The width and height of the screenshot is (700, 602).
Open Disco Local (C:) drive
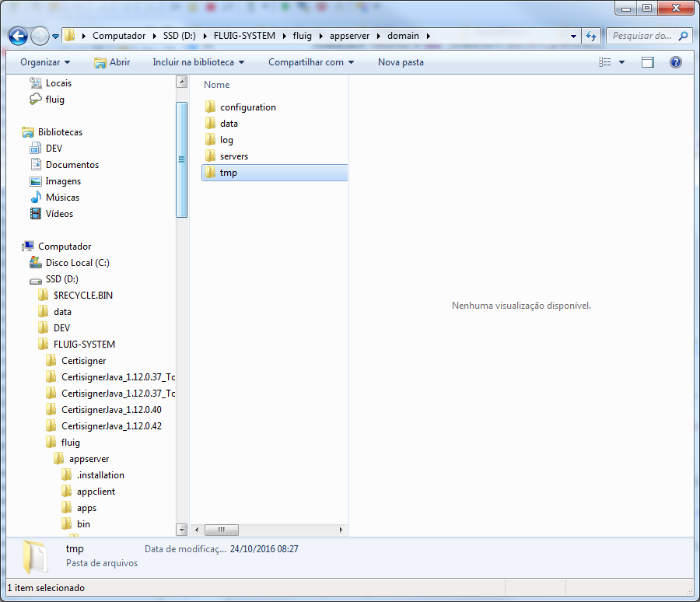click(x=77, y=263)
